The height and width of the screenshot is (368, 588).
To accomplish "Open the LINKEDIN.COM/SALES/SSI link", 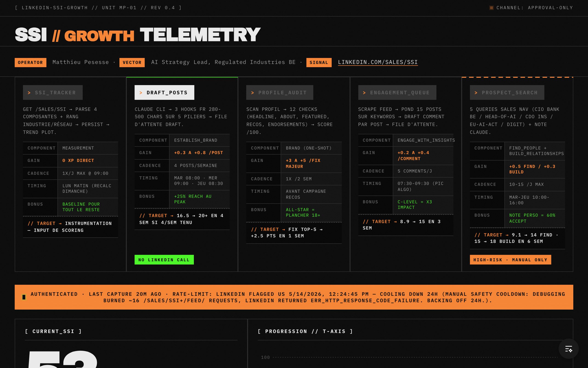I will coord(378,62).
